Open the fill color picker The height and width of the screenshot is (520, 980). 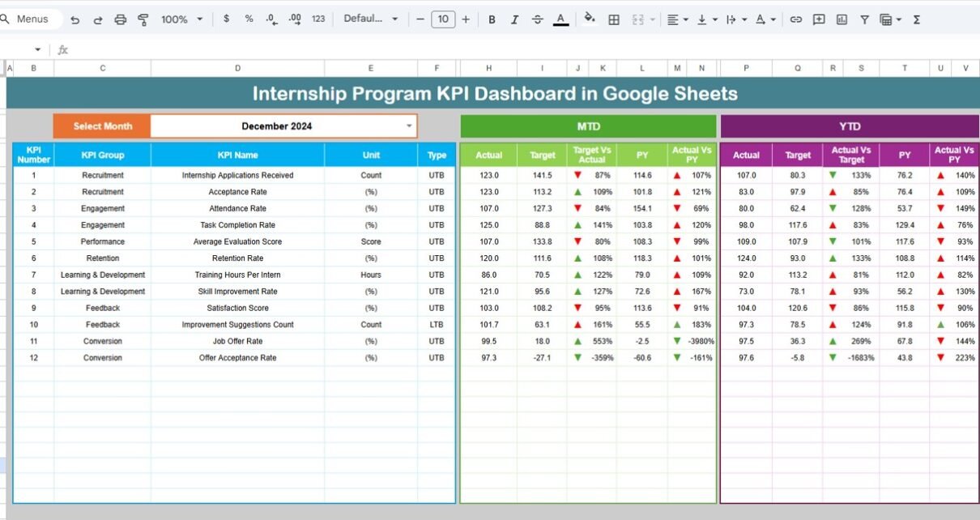[x=590, y=19]
